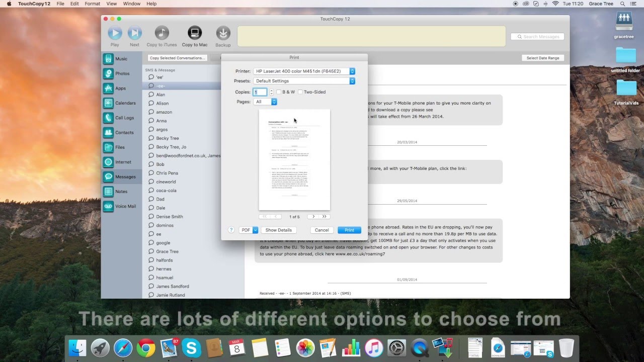
Task: Open the Pages dropdown set to All
Action: tap(266, 102)
